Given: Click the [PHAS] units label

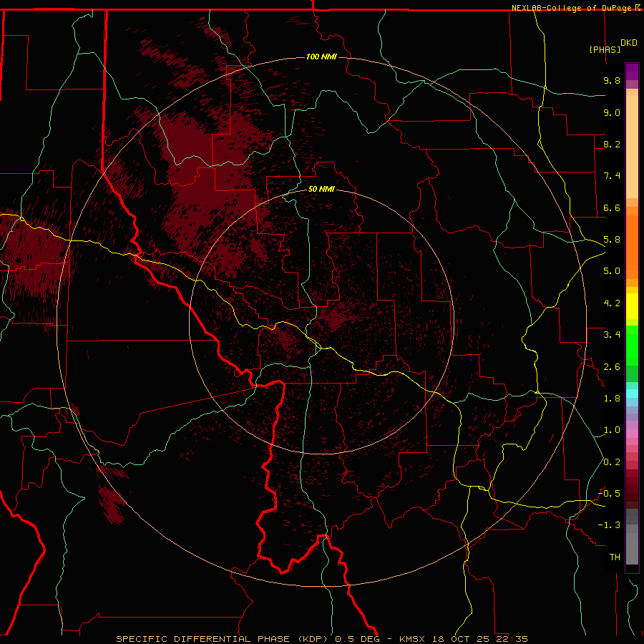Looking at the screenshot, I should pyautogui.click(x=605, y=49).
